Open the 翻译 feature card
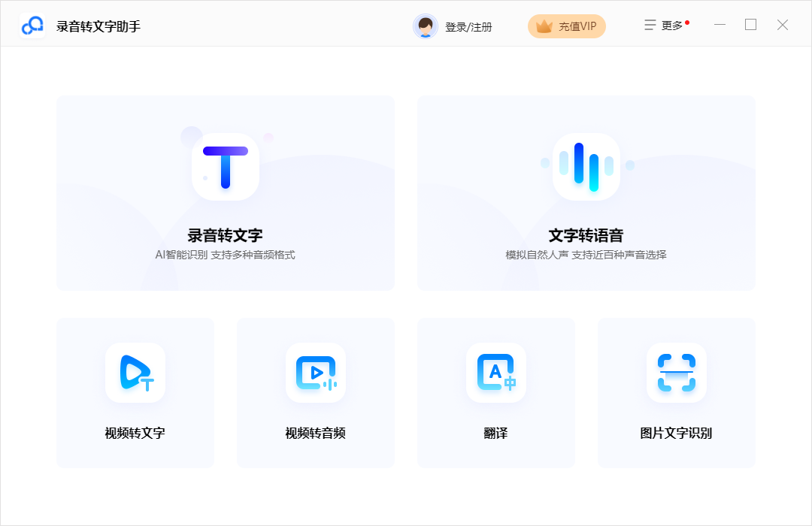 click(495, 392)
